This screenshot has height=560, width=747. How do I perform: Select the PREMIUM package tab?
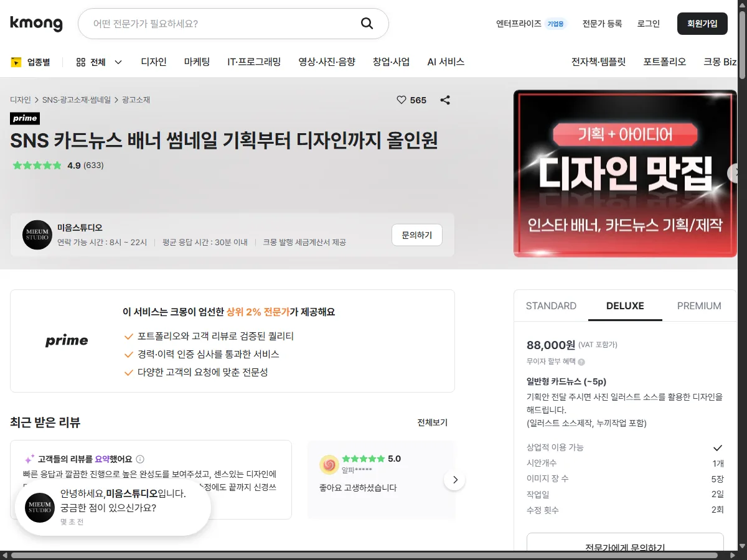pos(699,306)
